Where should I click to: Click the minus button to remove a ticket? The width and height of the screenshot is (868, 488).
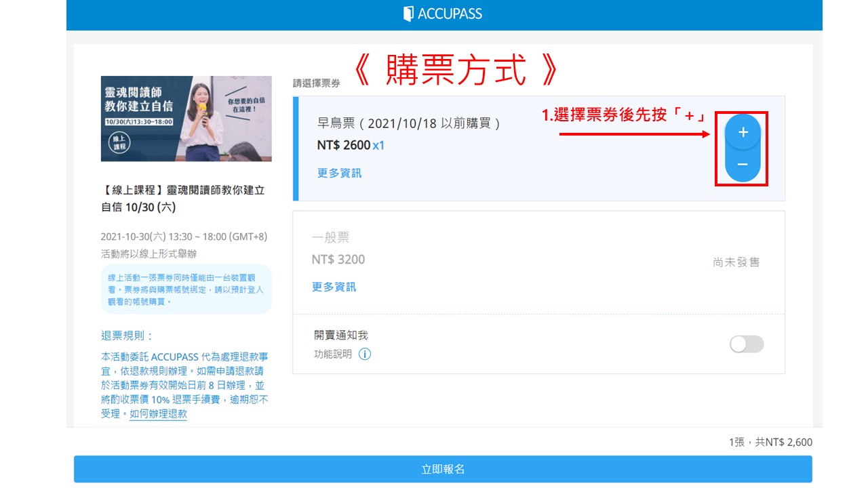[x=743, y=165]
